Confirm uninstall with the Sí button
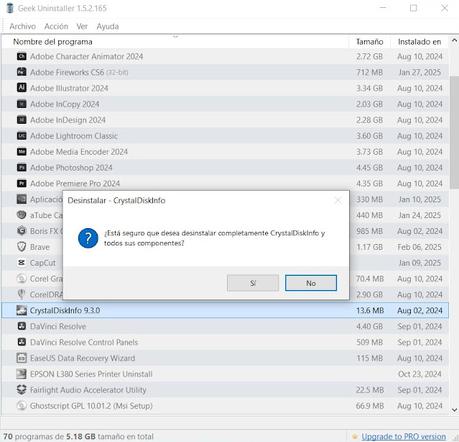This screenshot has width=459, height=442. (x=253, y=283)
